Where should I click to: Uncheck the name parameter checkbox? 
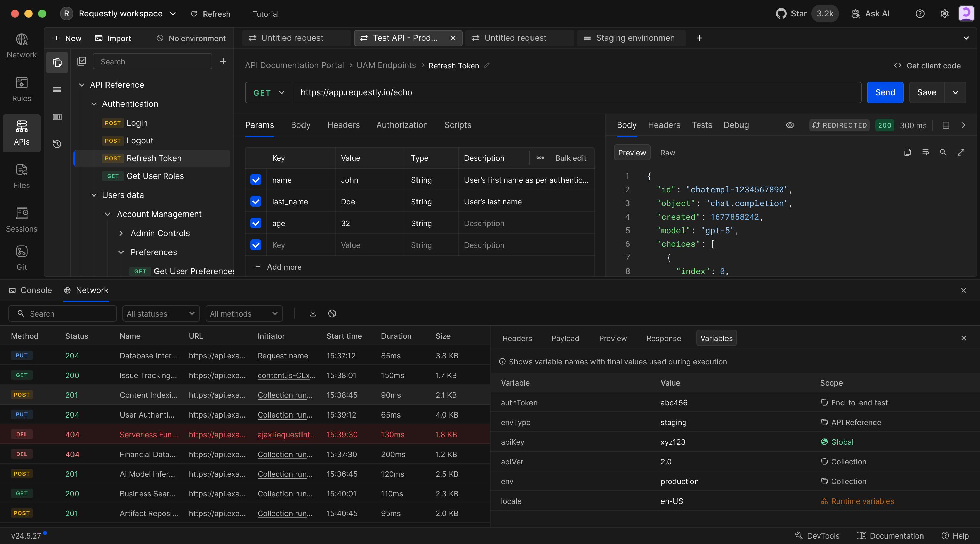[x=256, y=180]
